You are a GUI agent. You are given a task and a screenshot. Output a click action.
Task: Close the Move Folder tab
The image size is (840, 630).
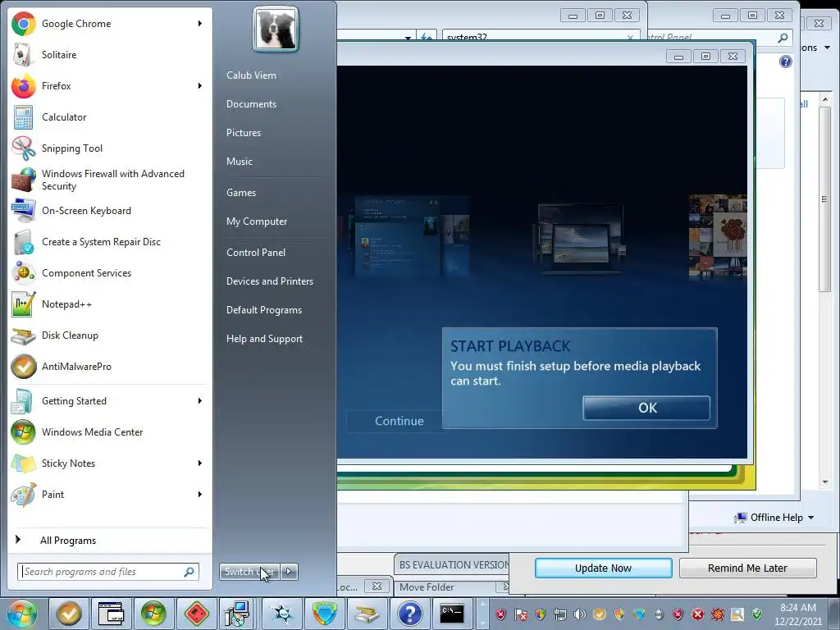tap(504, 587)
